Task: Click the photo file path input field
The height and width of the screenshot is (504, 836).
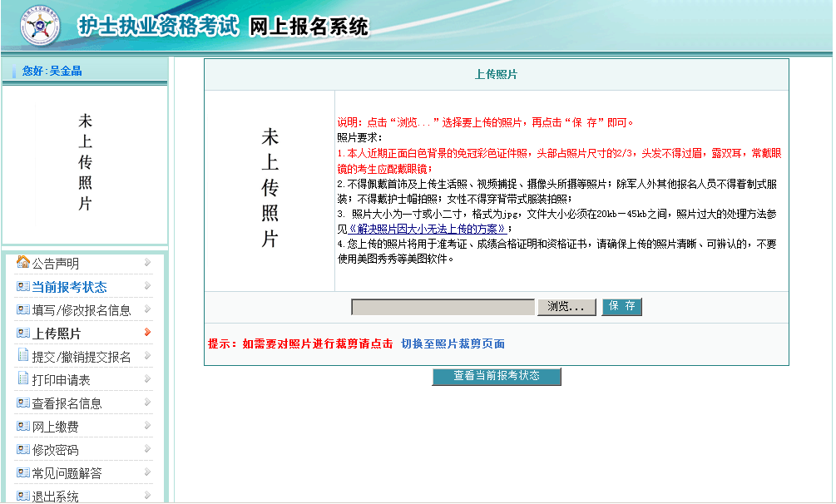Action: [x=443, y=307]
